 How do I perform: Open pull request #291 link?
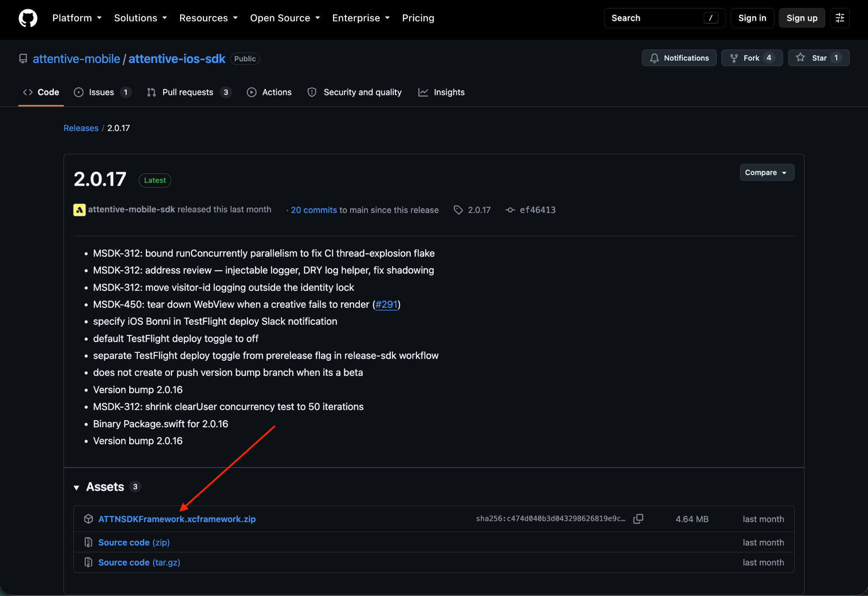(386, 304)
